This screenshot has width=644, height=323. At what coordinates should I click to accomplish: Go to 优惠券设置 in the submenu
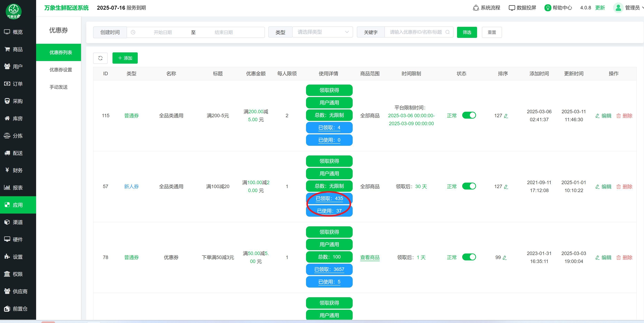pos(60,70)
